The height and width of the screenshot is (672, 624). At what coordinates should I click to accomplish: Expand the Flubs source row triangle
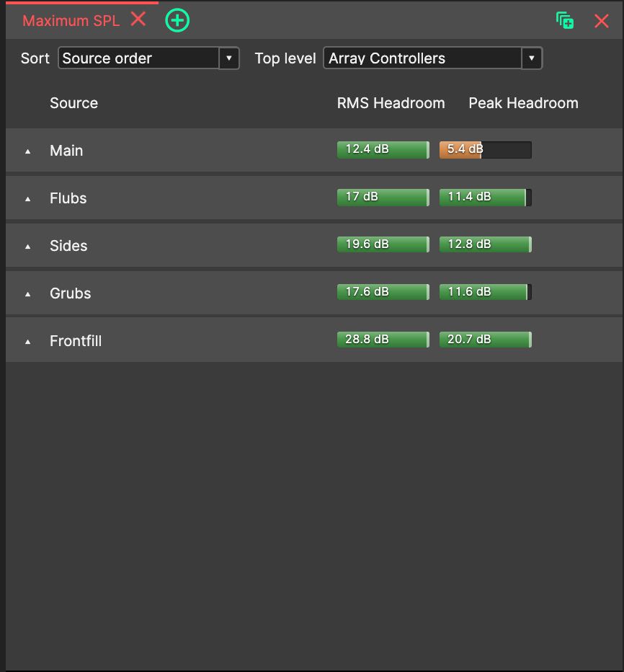point(28,199)
